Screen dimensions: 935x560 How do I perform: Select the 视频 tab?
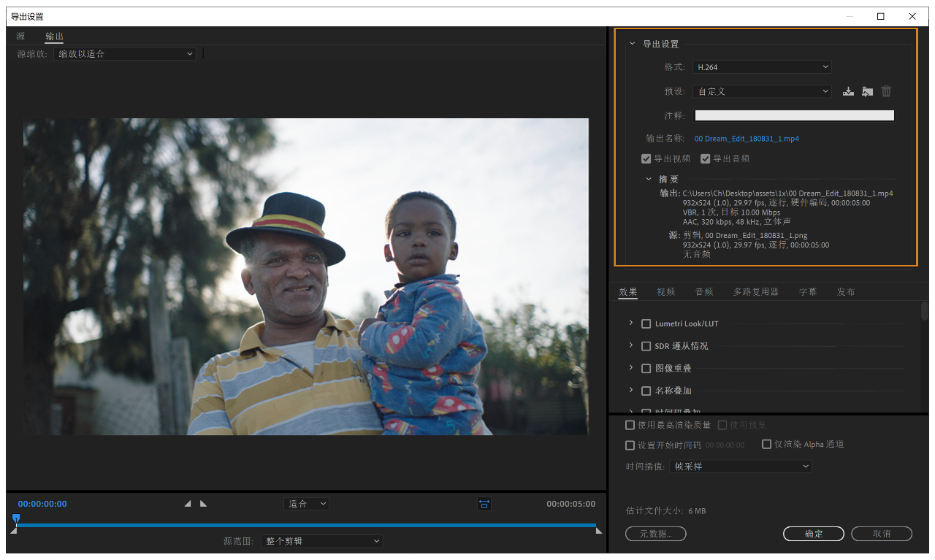666,292
